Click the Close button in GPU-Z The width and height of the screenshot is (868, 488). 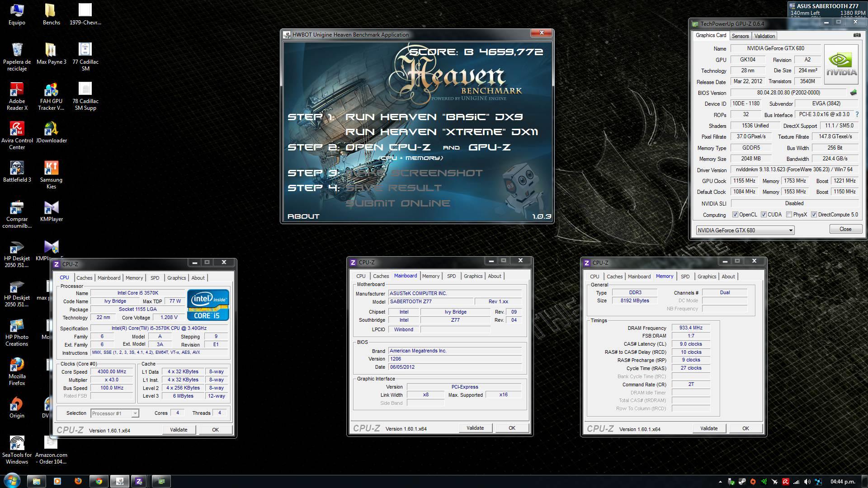pyautogui.click(x=845, y=229)
